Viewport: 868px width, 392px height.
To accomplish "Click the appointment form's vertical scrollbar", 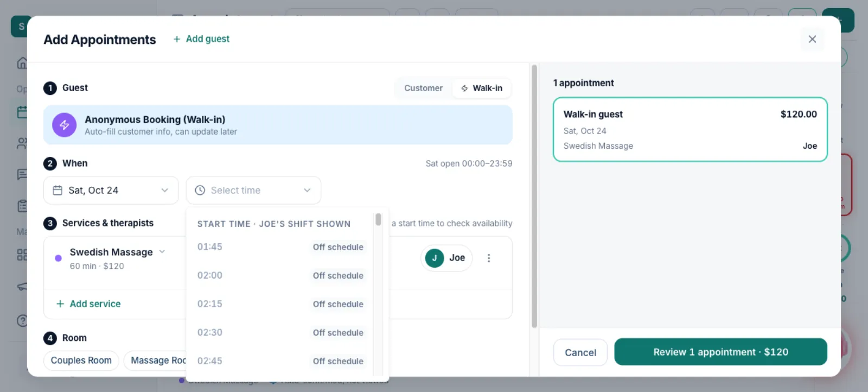I will [x=534, y=195].
